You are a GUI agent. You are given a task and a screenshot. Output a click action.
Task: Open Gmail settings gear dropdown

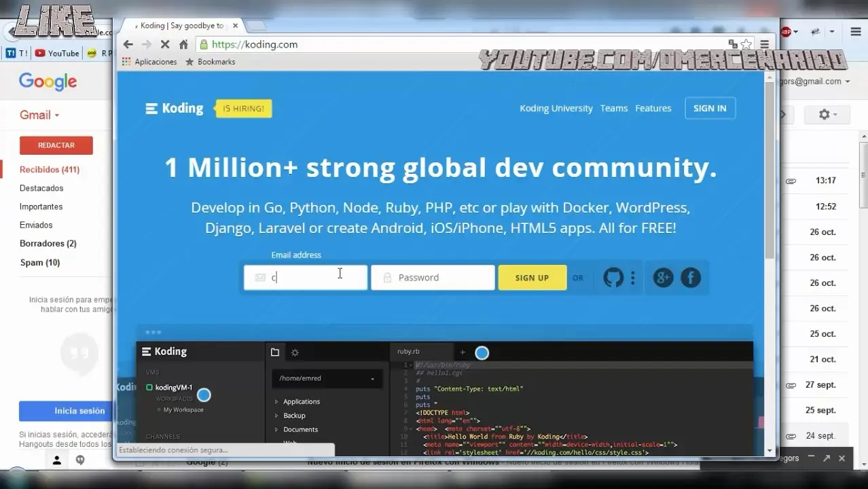[x=827, y=115]
